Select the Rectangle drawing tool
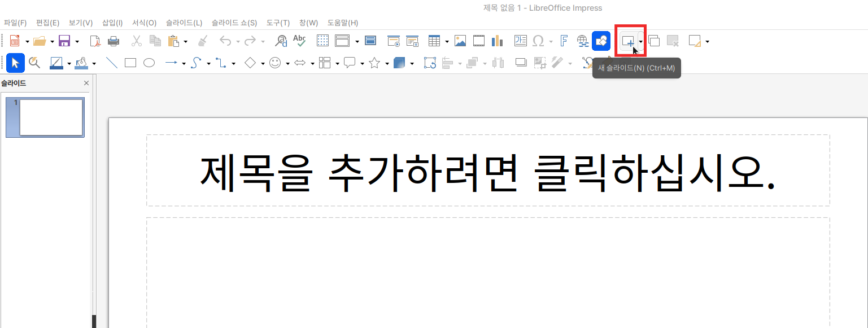This screenshot has height=328, width=868. pos(130,63)
